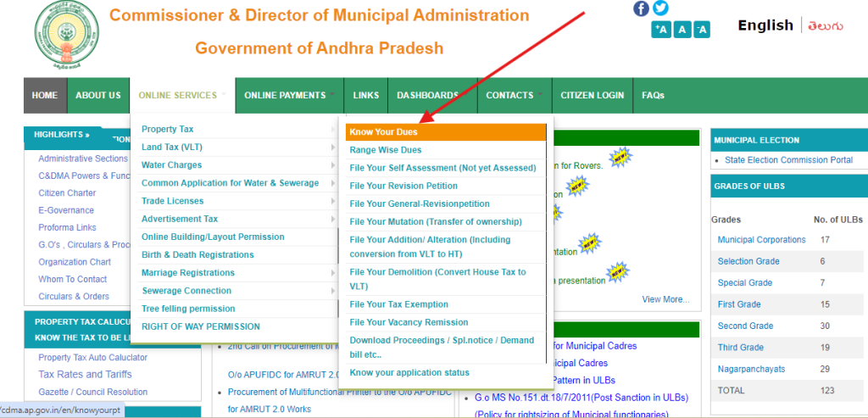Screen dimensions: 868x418
Task: Go to Citizen Login page
Action: pyautogui.click(x=592, y=96)
